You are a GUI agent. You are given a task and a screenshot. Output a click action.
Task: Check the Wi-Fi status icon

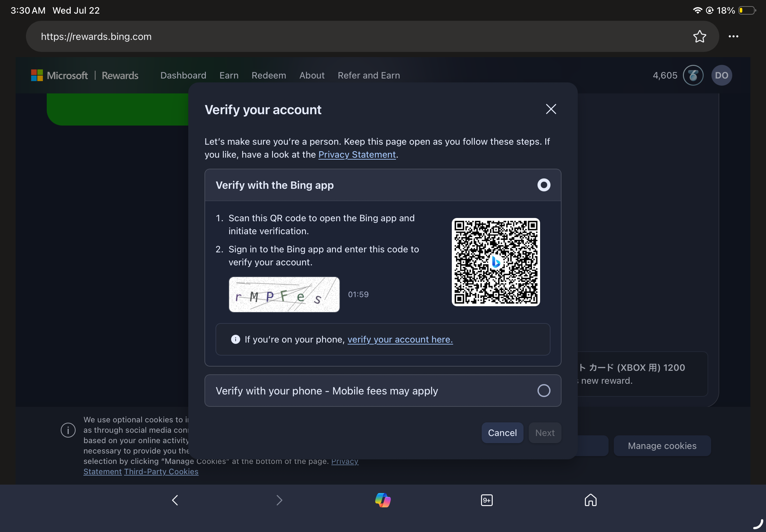(x=697, y=10)
